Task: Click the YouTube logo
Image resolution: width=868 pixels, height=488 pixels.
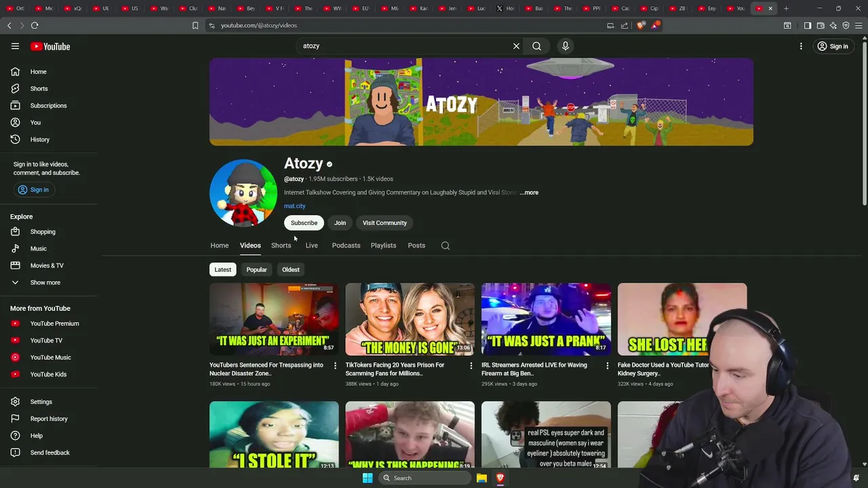Action: [50, 46]
